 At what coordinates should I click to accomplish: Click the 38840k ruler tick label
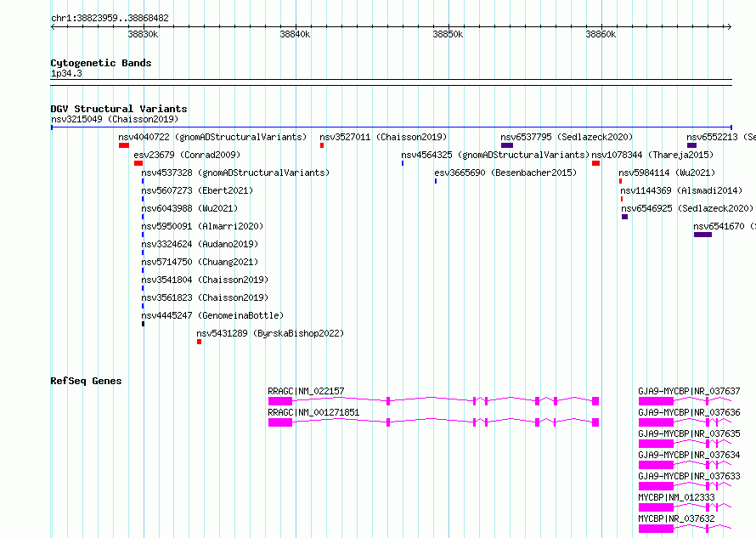tap(295, 34)
